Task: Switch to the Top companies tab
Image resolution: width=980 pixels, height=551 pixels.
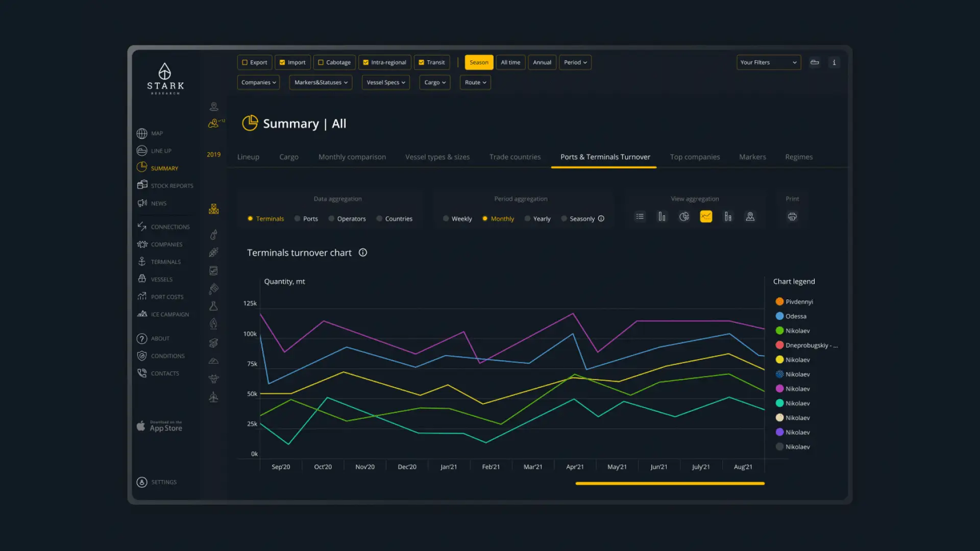Action: tap(695, 157)
